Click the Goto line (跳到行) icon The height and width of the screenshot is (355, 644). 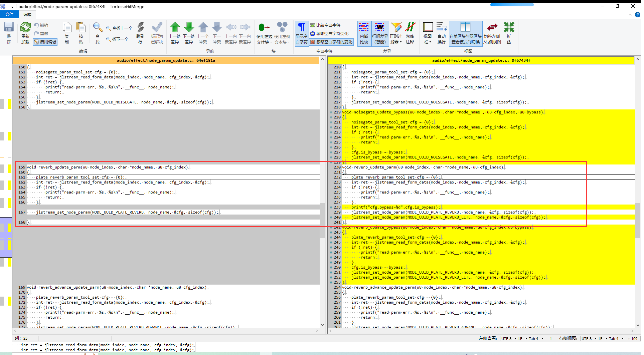140,33
